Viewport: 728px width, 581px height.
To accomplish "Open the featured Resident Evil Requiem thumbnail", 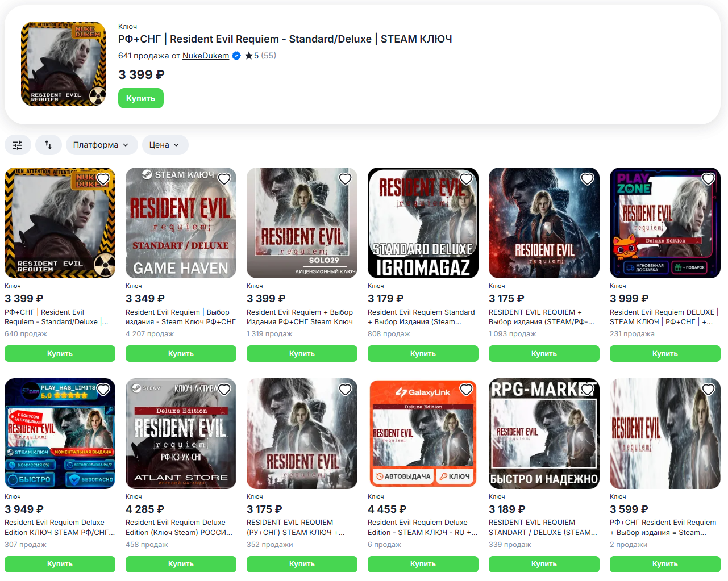I will click(63, 64).
